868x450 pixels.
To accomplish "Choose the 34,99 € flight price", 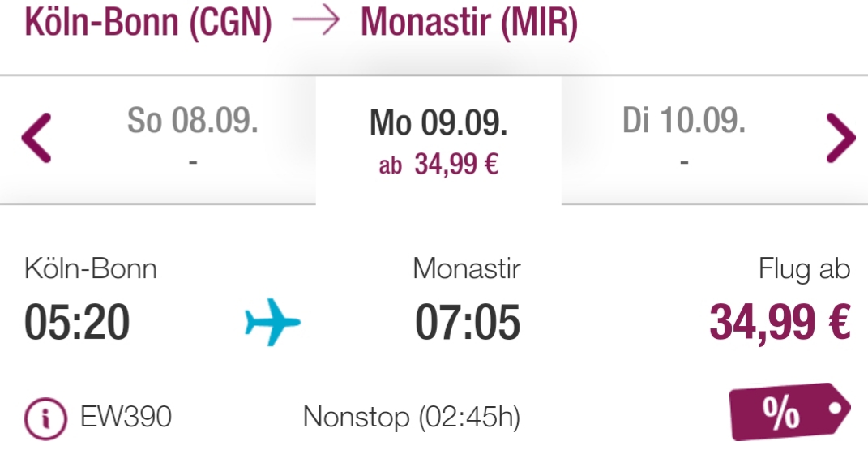I will 780,322.
